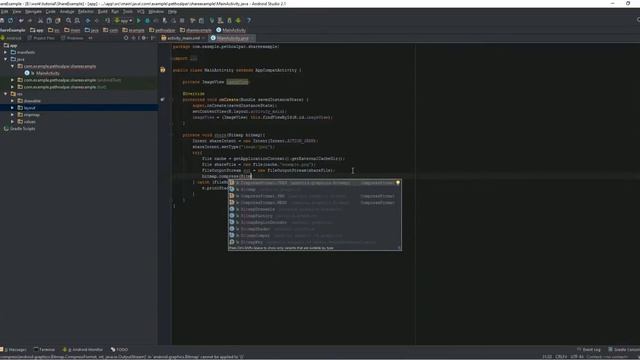The height and width of the screenshot is (360, 640).
Task: Click the AVD Manager toolbar icon
Action: coord(220,20)
